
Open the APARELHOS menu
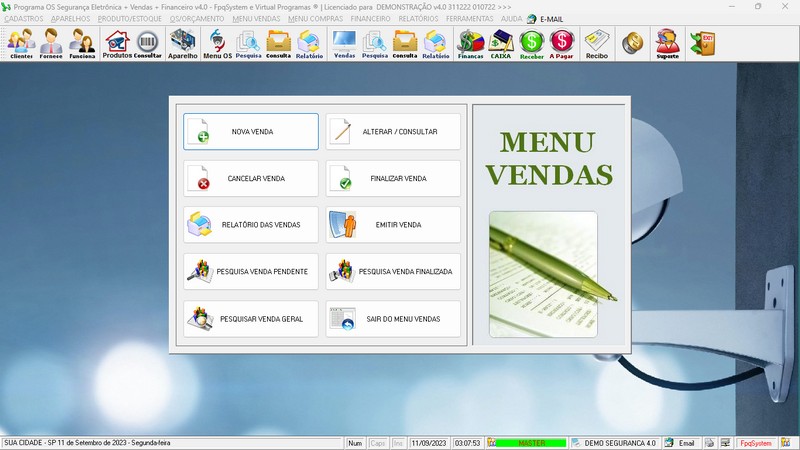tap(70, 19)
